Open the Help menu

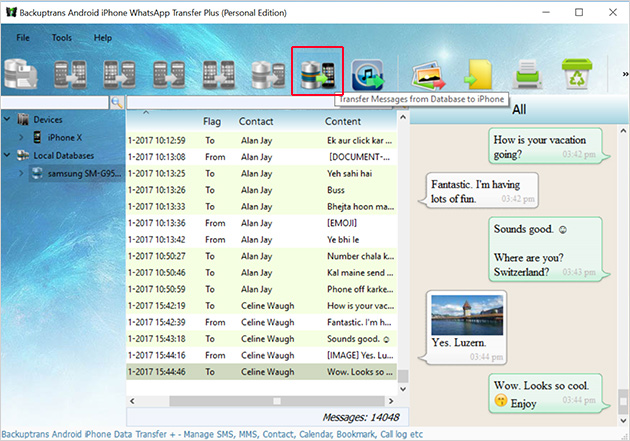[x=103, y=38]
